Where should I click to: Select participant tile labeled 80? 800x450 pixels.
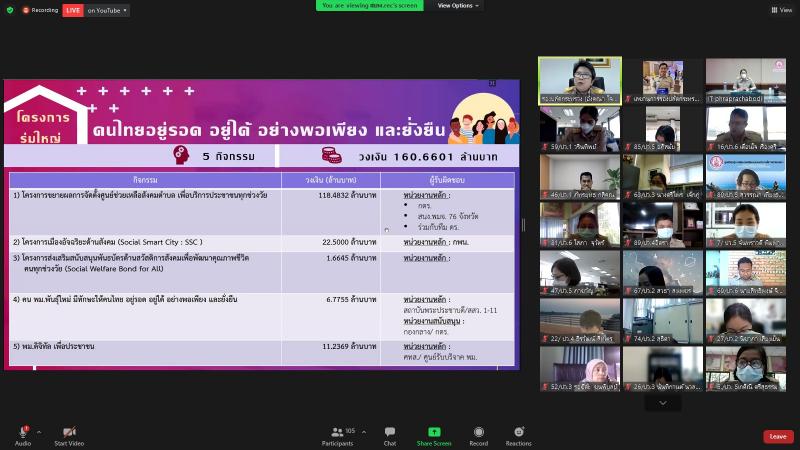point(745,177)
